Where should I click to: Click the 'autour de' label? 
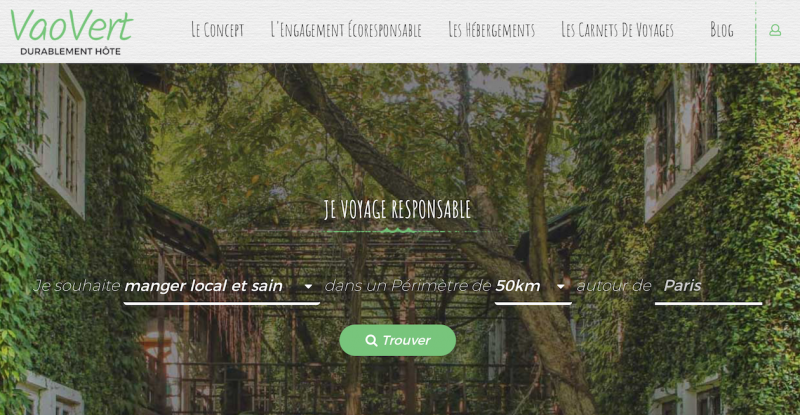[x=614, y=286]
